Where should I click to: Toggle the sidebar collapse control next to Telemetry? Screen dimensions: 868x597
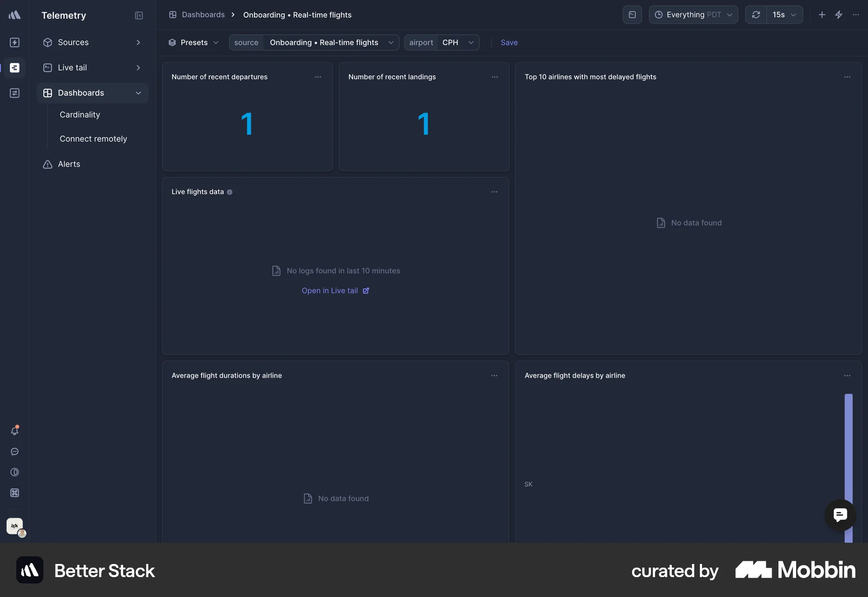pyautogui.click(x=139, y=15)
